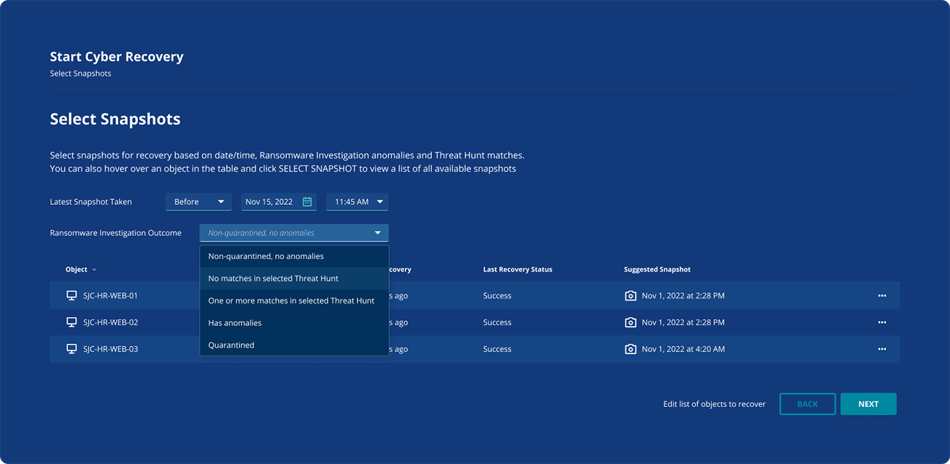The image size is (950, 464).
Task: Expand the Before condition dropdown
Action: pos(199,202)
